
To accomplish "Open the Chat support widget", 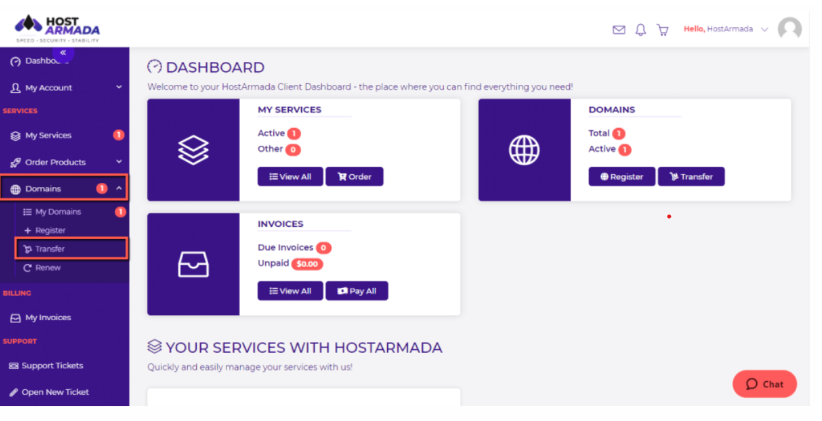I will (x=764, y=384).
